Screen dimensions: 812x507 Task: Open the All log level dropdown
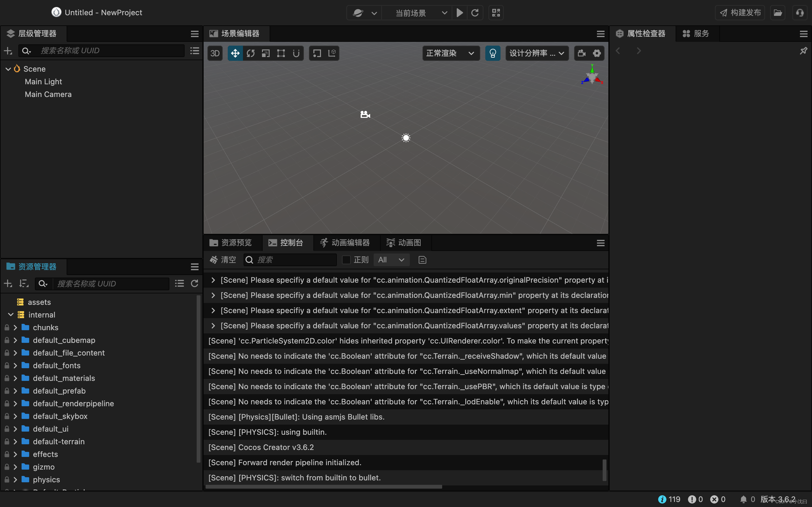[x=391, y=260]
